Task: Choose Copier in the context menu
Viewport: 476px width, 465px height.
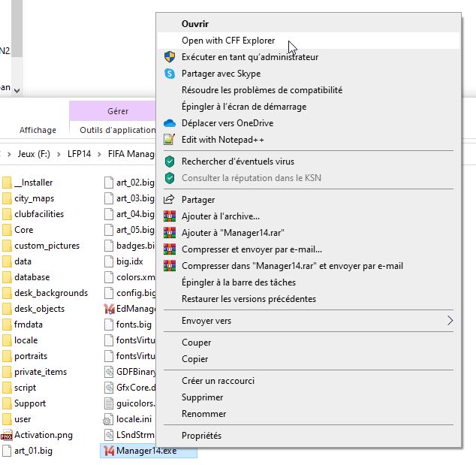Action: coord(309,358)
